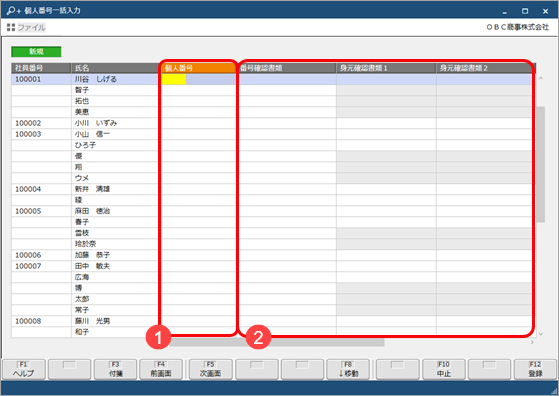Click the name 麻田 徳治

92,211
